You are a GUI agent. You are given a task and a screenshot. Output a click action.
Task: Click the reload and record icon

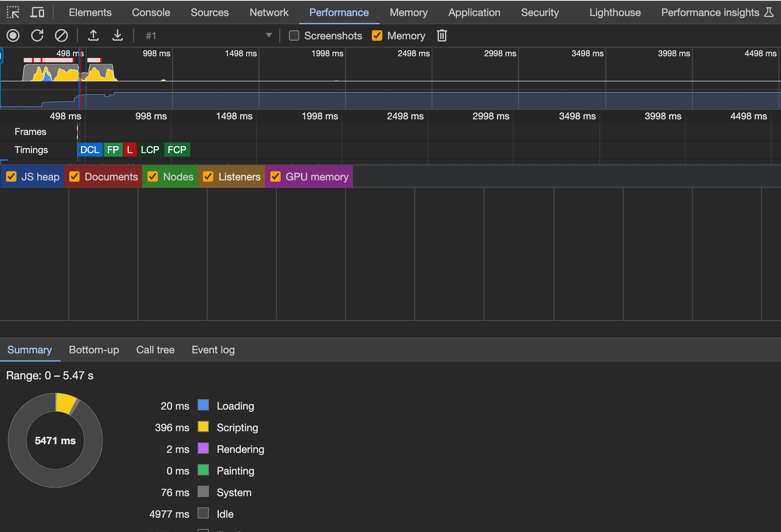(37, 35)
